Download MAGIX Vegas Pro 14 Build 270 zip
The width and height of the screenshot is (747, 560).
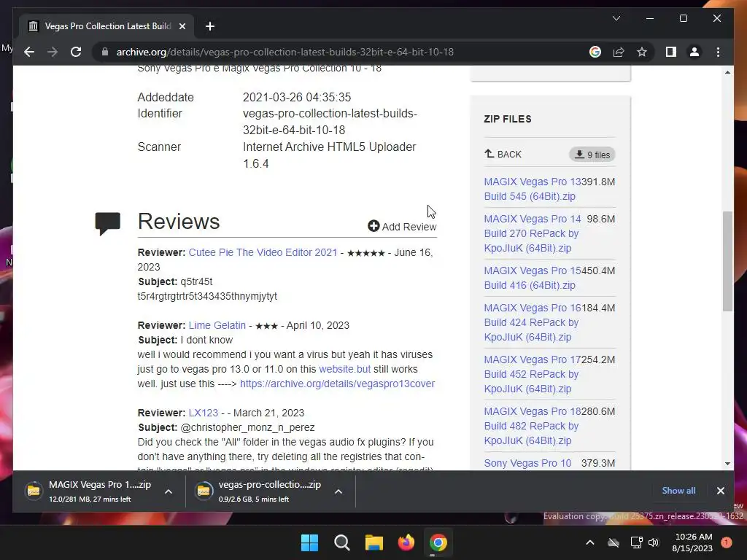point(532,233)
